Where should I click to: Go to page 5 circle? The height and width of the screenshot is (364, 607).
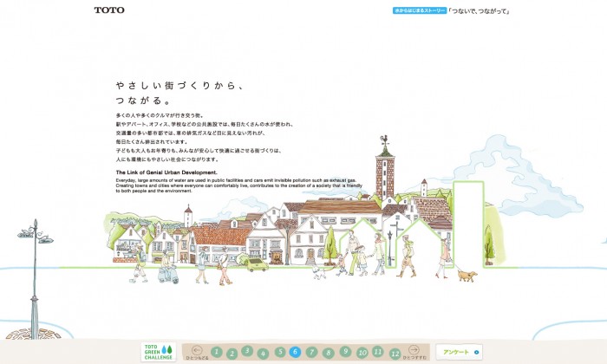279,352
